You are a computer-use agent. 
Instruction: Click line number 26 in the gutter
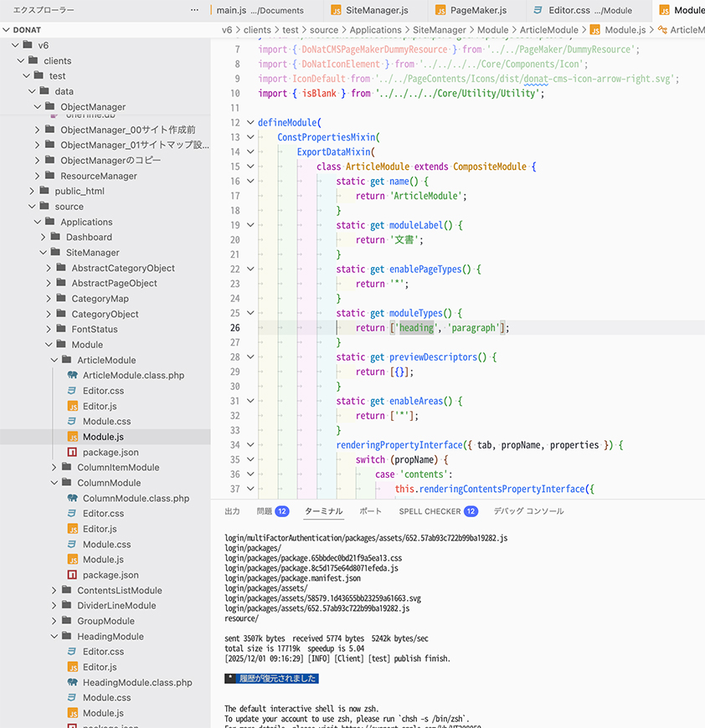coord(235,328)
